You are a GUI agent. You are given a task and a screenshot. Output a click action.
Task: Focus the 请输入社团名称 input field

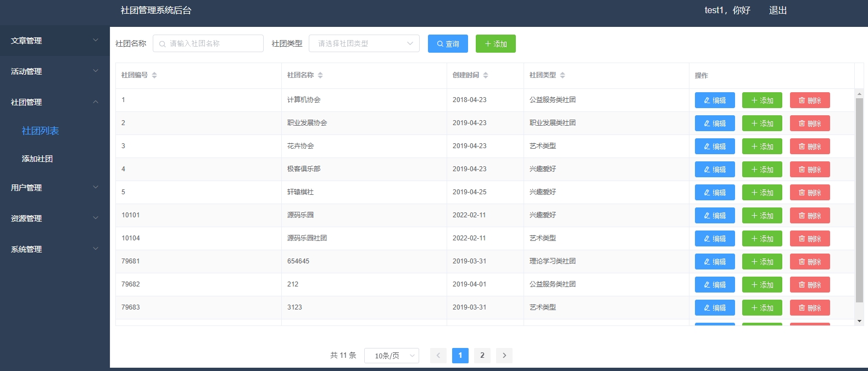click(208, 43)
